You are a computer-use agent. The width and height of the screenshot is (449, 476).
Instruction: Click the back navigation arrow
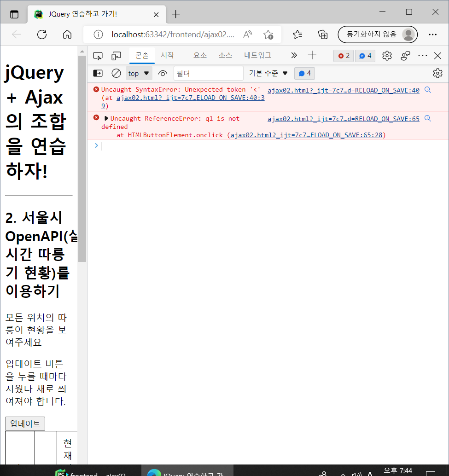coord(17,35)
